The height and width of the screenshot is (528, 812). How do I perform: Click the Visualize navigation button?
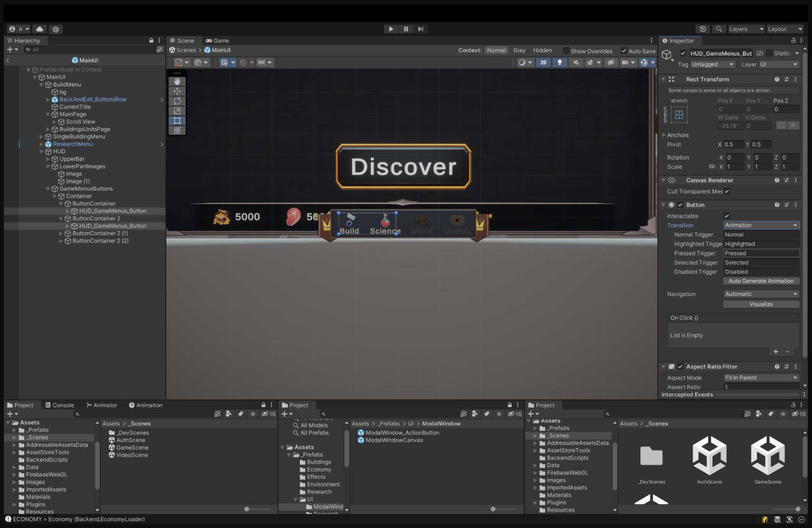(x=761, y=304)
